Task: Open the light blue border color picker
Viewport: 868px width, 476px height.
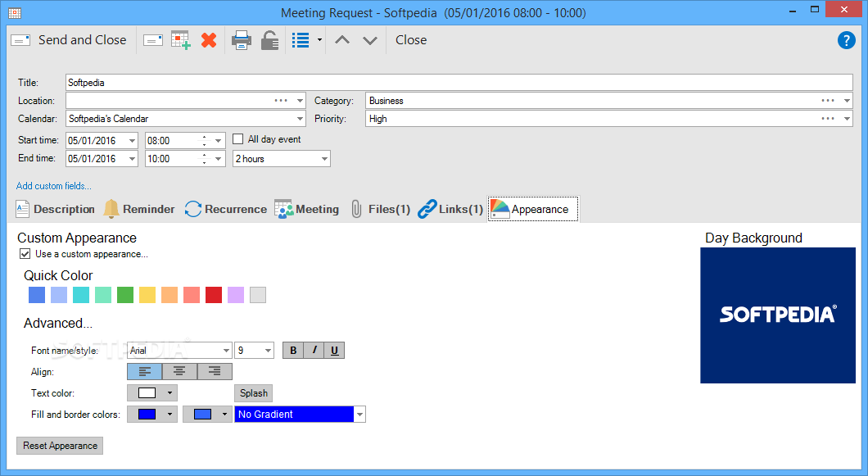Action: pyautogui.click(x=208, y=415)
